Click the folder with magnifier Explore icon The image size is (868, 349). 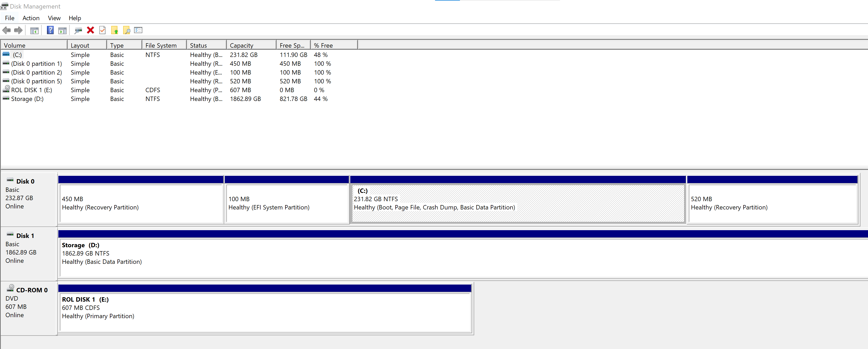pyautogui.click(x=127, y=31)
